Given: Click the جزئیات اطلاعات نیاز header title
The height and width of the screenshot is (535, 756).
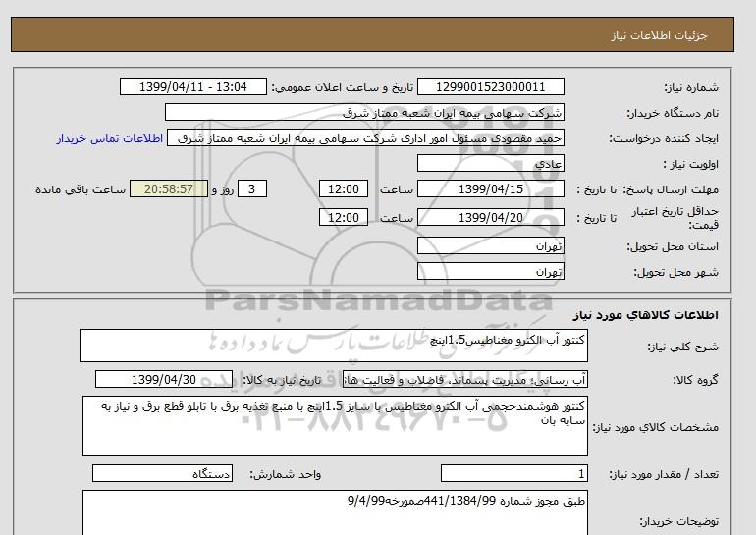Looking at the screenshot, I should [659, 35].
